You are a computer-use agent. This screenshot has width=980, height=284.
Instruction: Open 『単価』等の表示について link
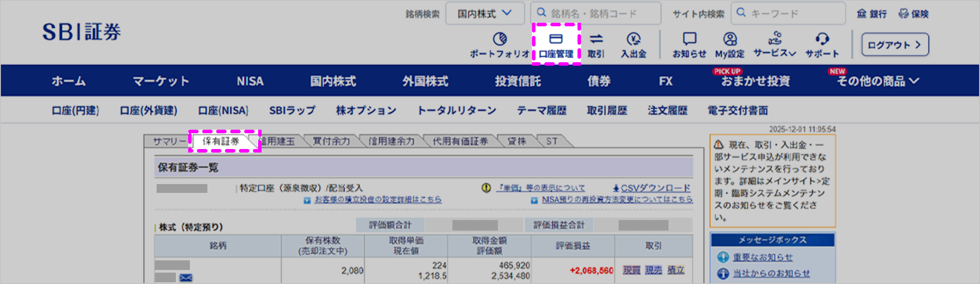click(x=541, y=188)
